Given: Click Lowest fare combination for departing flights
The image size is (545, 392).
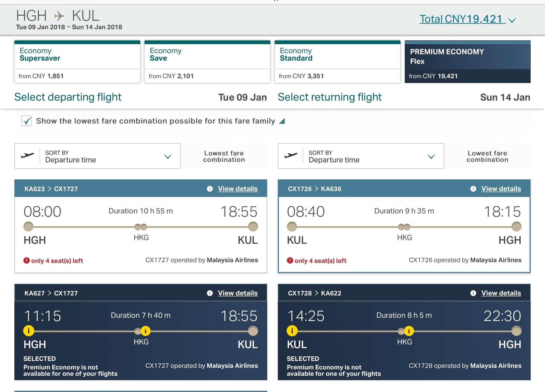Looking at the screenshot, I should coord(224,156).
